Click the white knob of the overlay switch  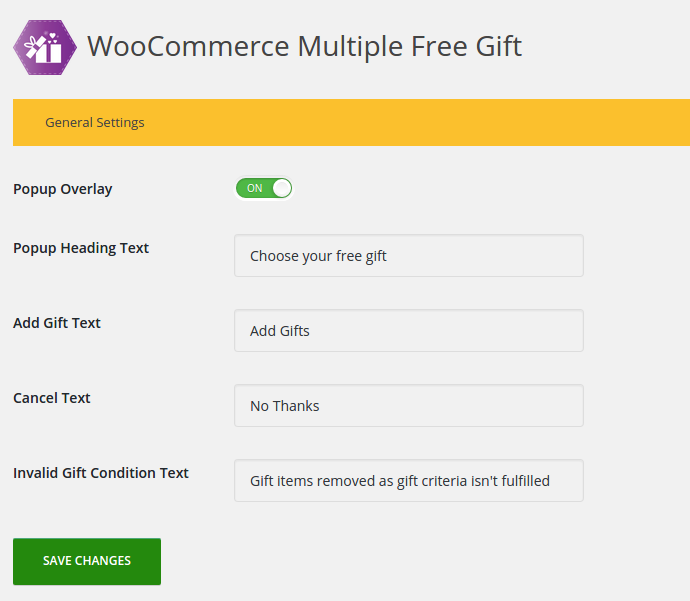tap(281, 188)
